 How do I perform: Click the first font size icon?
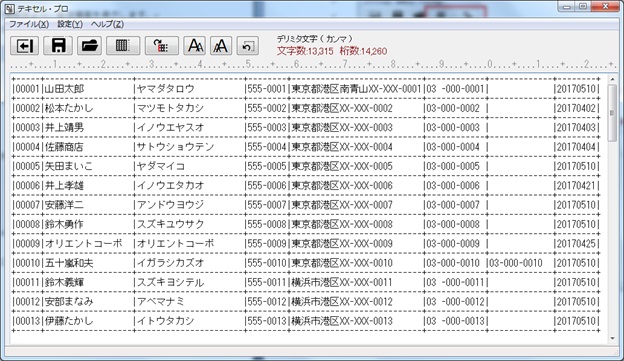click(195, 46)
